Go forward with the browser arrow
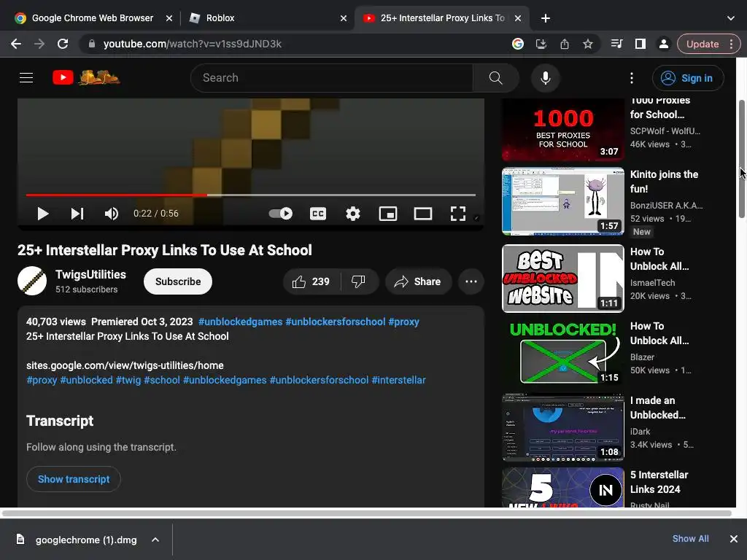Viewport: 747px width, 560px height. [x=39, y=44]
